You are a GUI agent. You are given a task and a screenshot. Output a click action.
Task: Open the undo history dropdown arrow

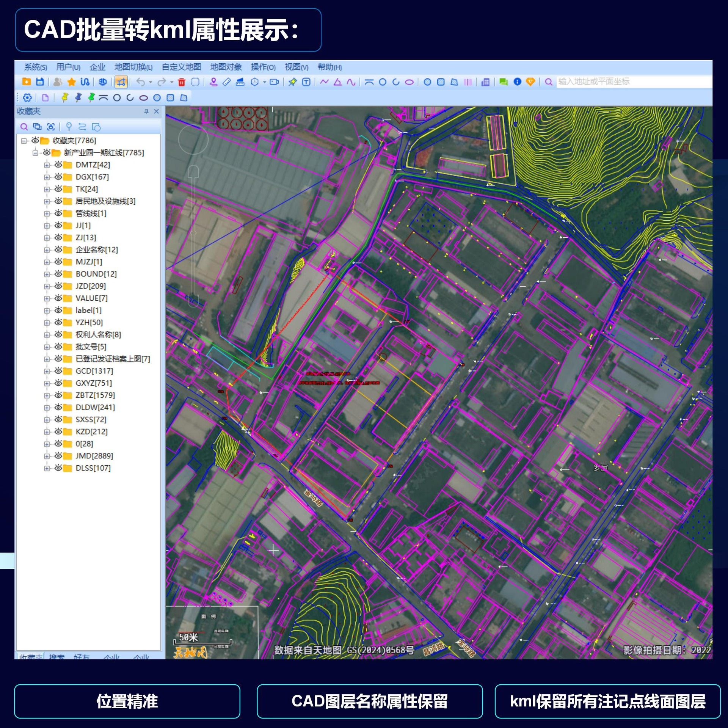(151, 82)
